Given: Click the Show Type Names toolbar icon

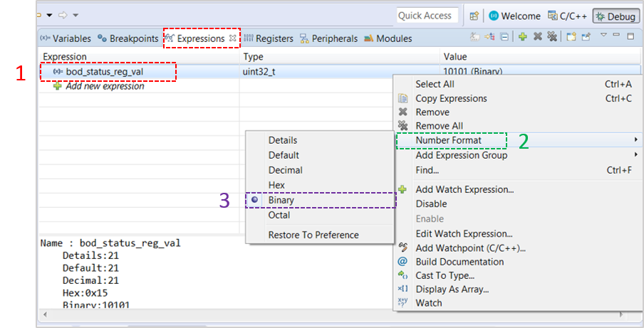Looking at the screenshot, I should pyautogui.click(x=474, y=37).
